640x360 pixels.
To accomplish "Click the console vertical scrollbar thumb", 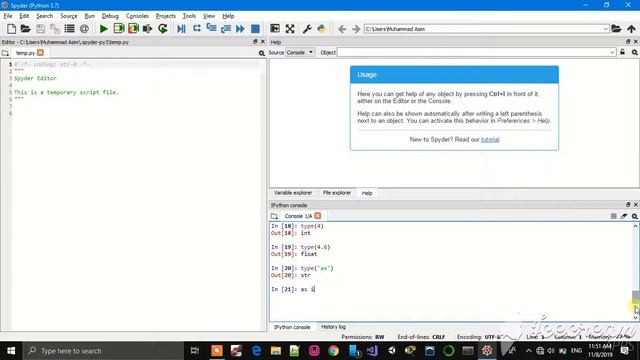I will (x=636, y=298).
